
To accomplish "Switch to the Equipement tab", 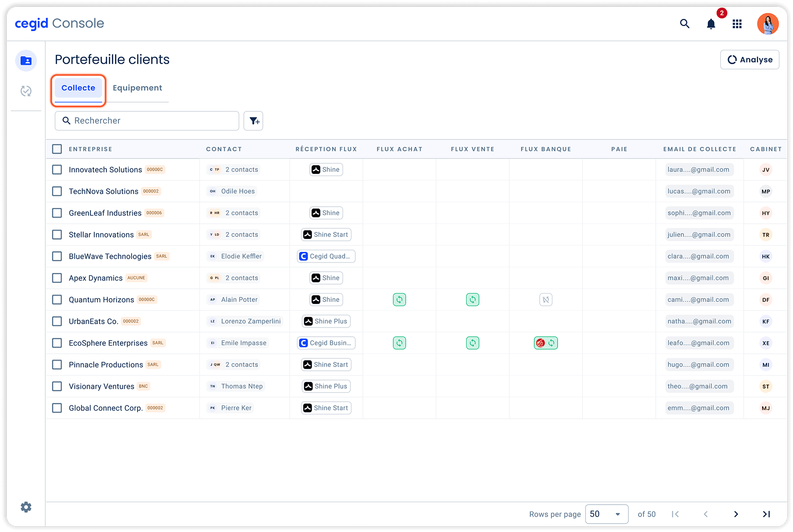I will click(x=137, y=88).
